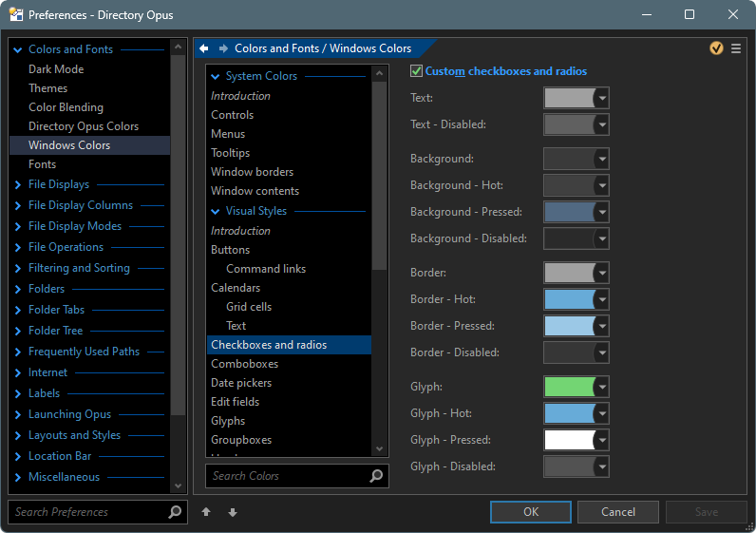Expand the Folder Tabs category
The image size is (756, 533).
point(18,310)
